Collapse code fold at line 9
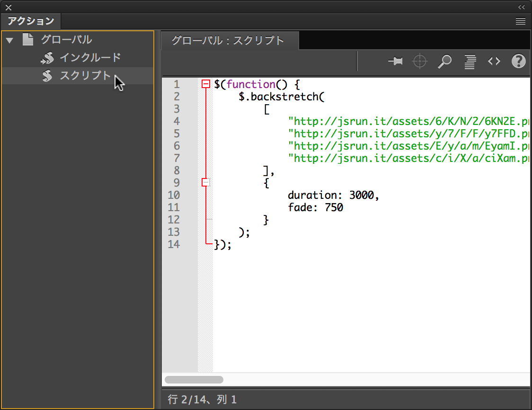532x410 pixels. (205, 182)
